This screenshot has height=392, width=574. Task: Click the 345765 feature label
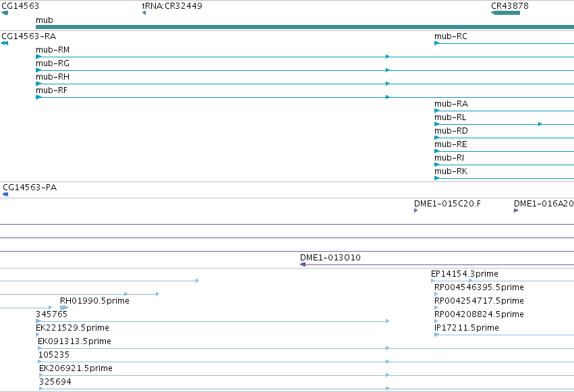pos(52,314)
